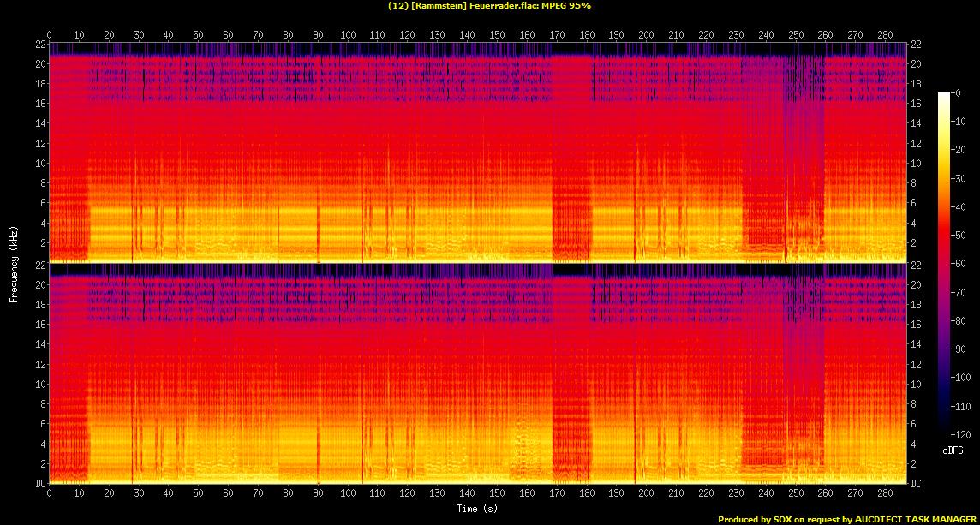
Task: Select the 90 mark on the bottom time axis
Action: tap(318, 493)
